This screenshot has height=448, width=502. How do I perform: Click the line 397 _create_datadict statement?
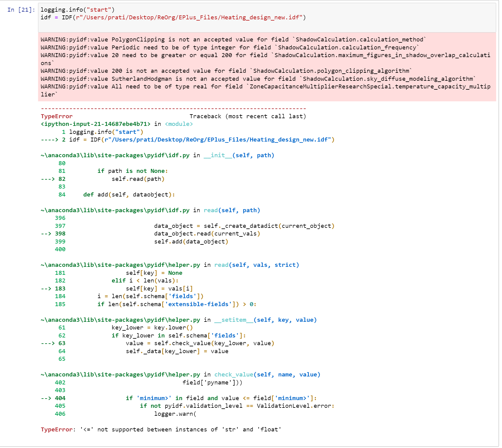[195, 226]
